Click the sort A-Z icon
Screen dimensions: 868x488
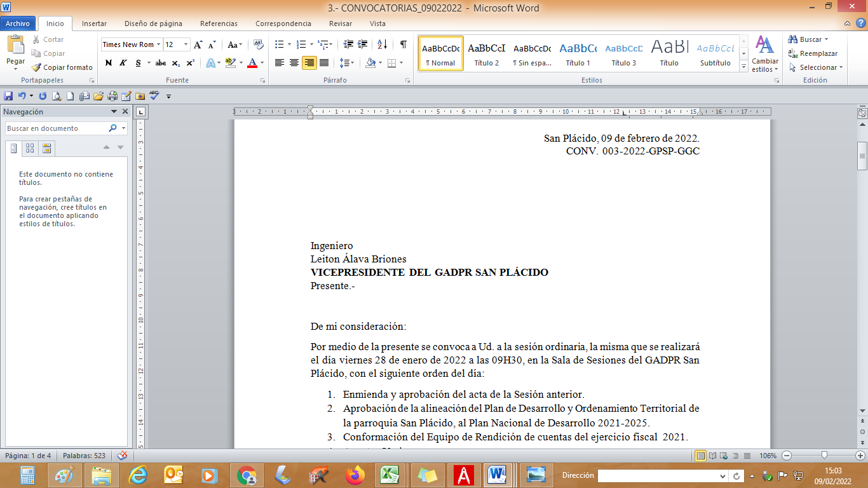382,44
